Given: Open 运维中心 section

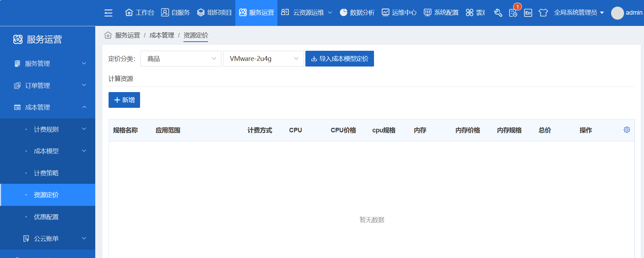Looking at the screenshot, I should point(399,13).
